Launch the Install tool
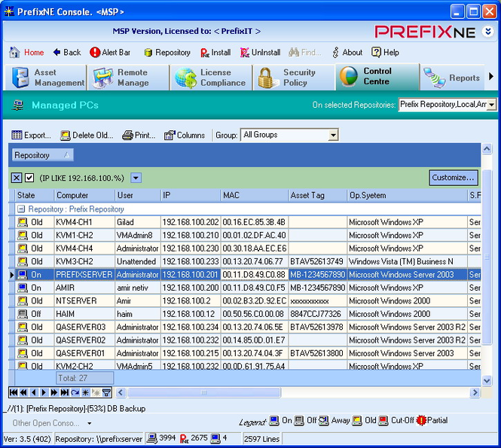This screenshot has width=501, height=448. tap(215, 53)
